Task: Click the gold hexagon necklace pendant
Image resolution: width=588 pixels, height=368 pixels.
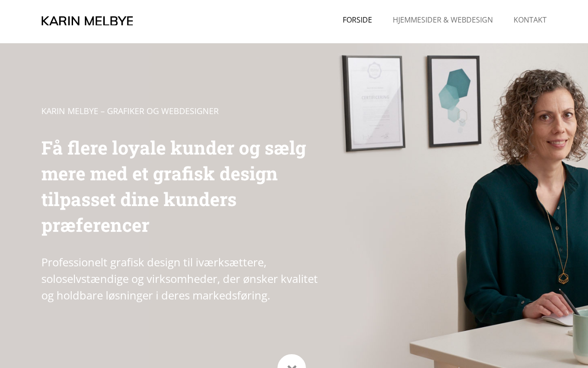Action: (x=564, y=278)
